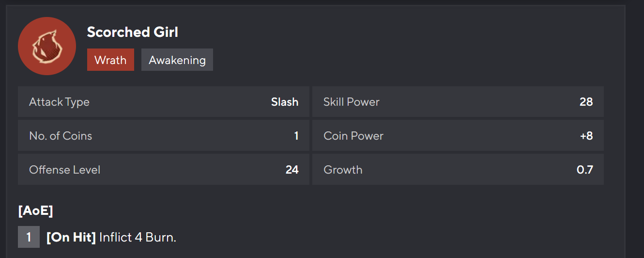Viewport: 644px width, 258px height.
Task: Click the Skill Power value 28
Action: (x=586, y=102)
